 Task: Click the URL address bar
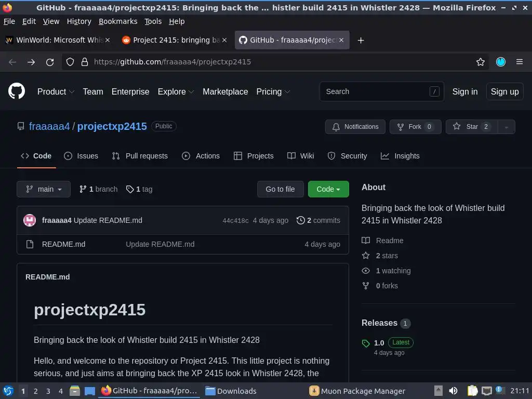pos(275,62)
